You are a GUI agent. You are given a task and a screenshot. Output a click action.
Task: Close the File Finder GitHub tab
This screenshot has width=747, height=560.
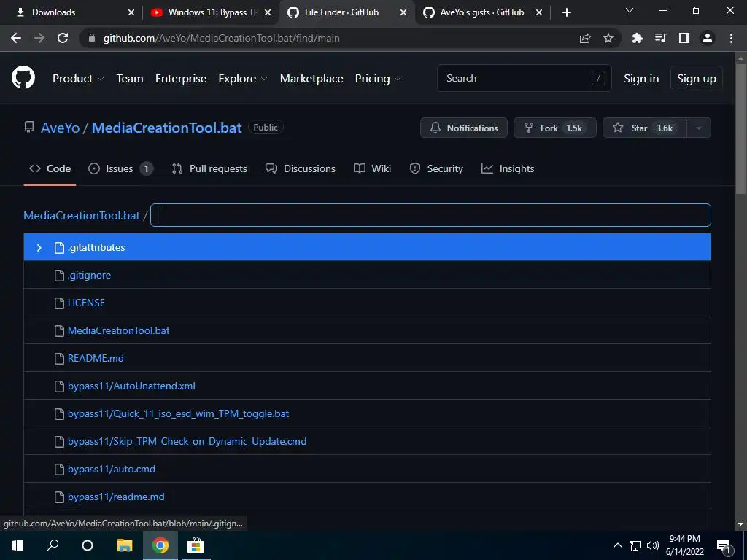pos(403,12)
